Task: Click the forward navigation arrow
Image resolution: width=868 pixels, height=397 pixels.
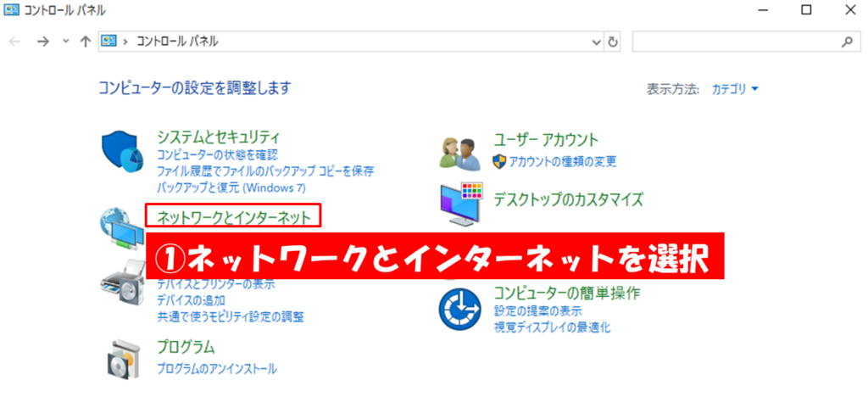Action: pyautogui.click(x=42, y=42)
